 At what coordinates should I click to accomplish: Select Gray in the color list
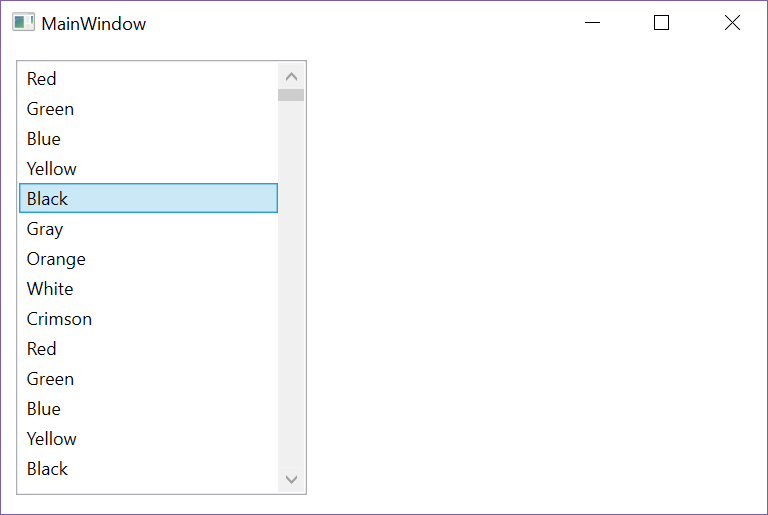click(148, 228)
